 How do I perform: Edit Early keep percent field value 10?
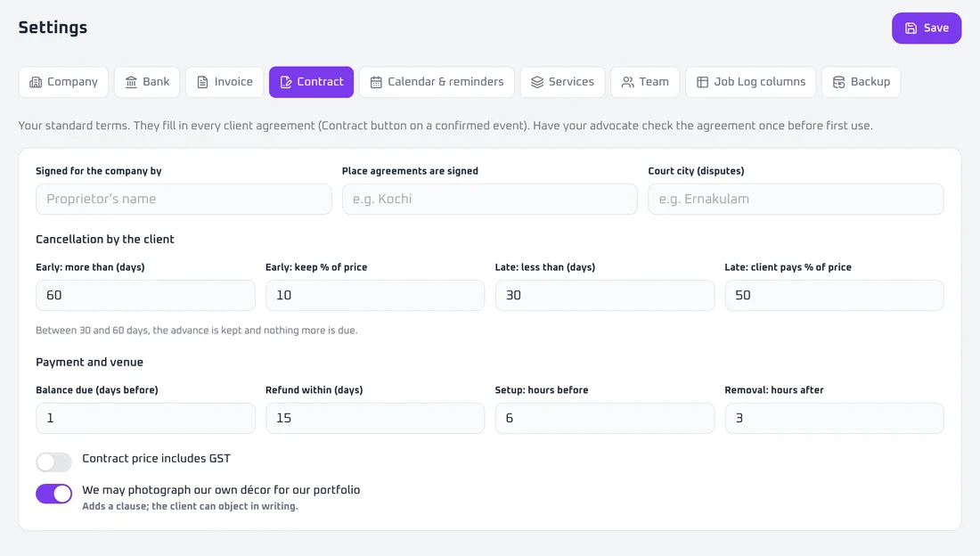click(x=375, y=295)
